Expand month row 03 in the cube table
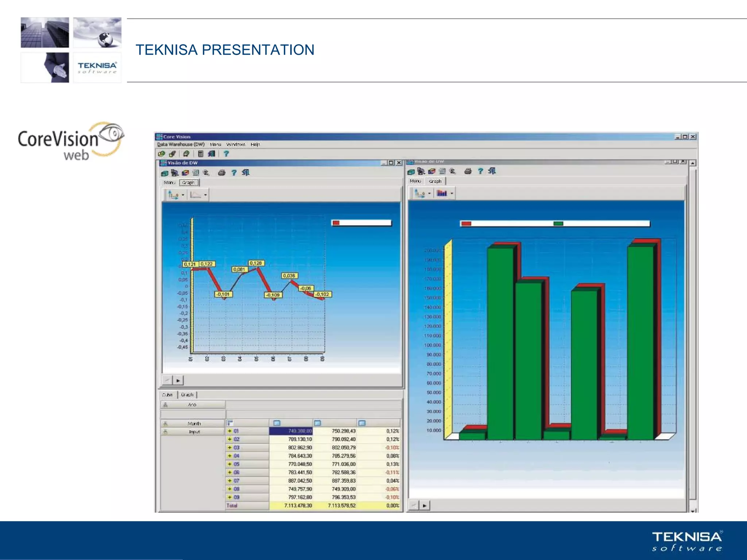The image size is (747, 560). 230,448
